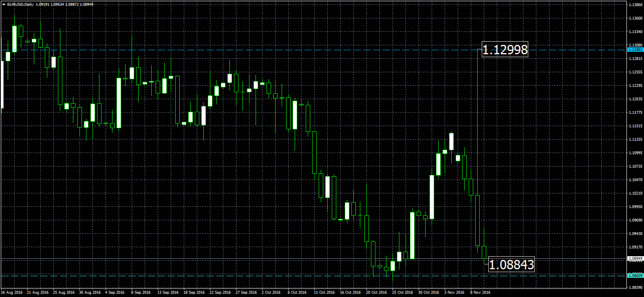Click the cyan 1.08609 price tag on axis
The image size is (644, 297).
coord(635,275)
